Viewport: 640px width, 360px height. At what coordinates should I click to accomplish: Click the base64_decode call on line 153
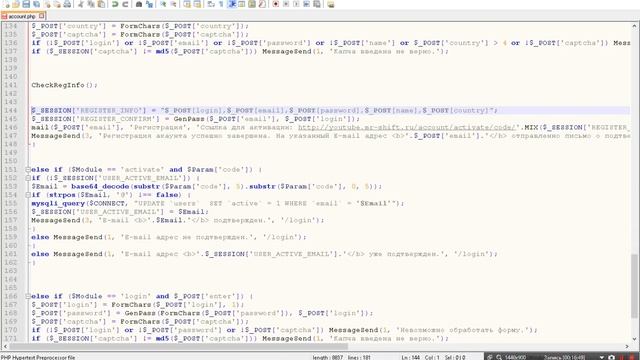[100, 187]
